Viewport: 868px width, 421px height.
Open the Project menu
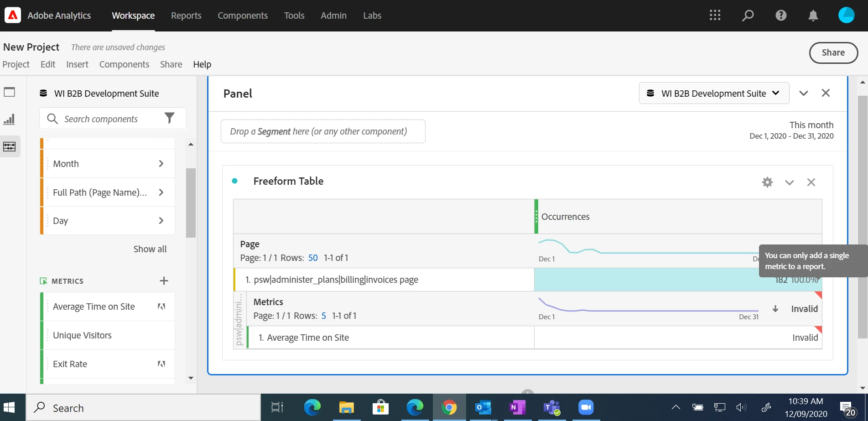(16, 64)
